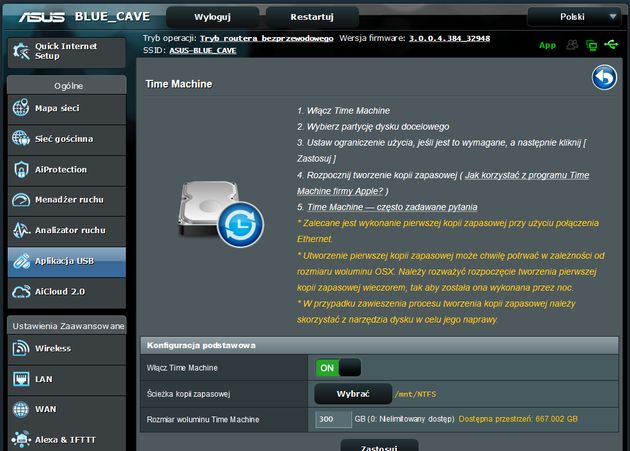
Task: Open Menadżer ruchu gauge icon
Action: tap(21, 200)
